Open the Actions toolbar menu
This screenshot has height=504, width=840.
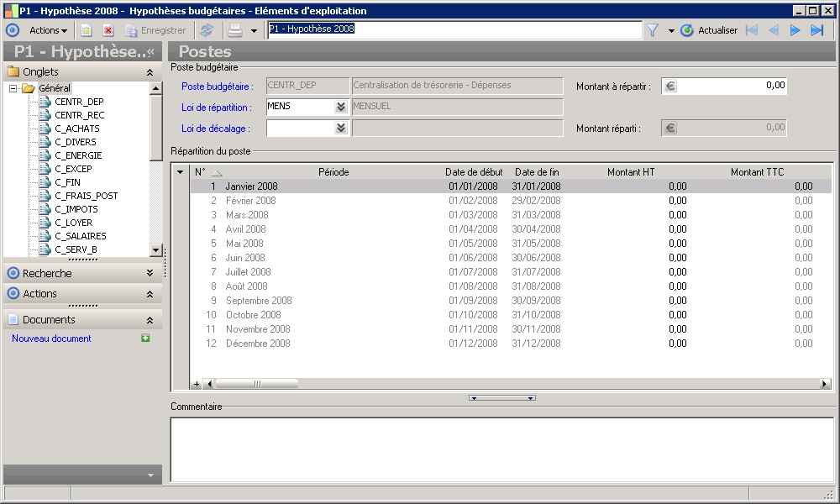pyautogui.click(x=48, y=30)
